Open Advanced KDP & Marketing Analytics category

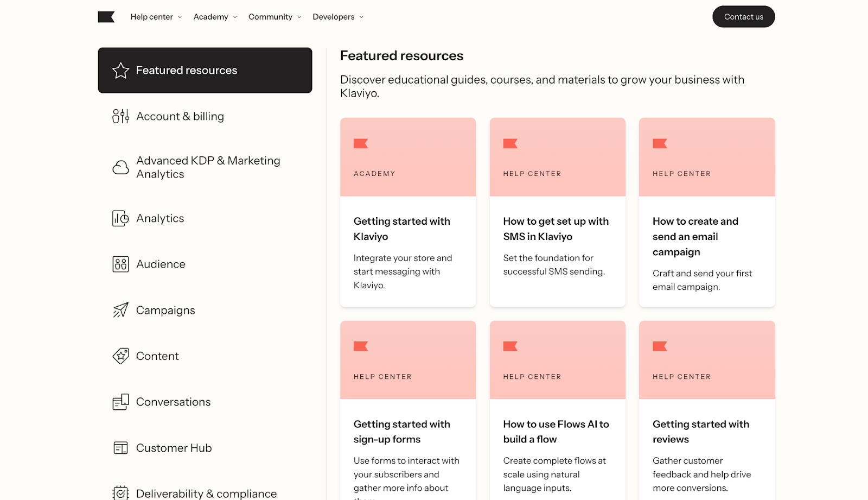click(208, 167)
